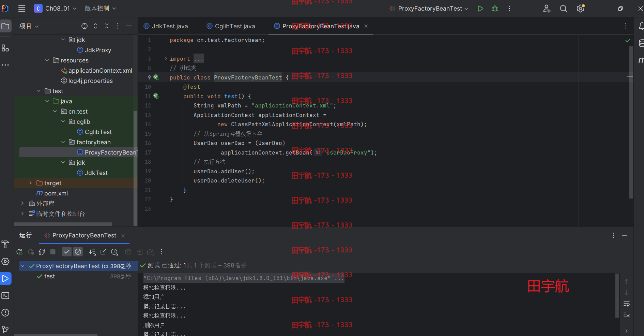The height and width of the screenshot is (336, 644).
Task: Select log4j.properties file
Action: pyautogui.click(x=87, y=81)
